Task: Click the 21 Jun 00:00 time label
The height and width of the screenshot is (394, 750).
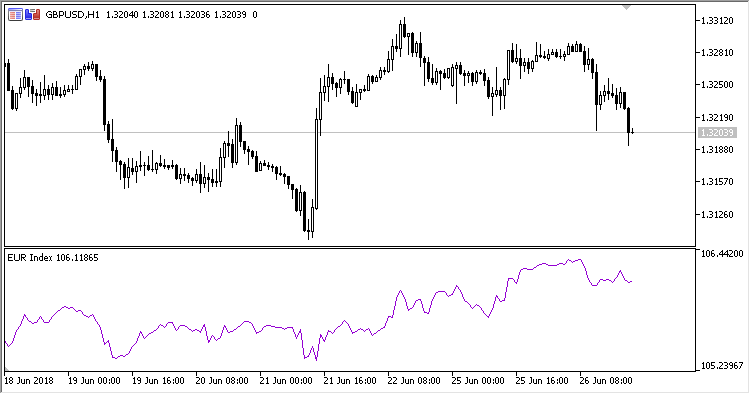Action: click(x=286, y=381)
